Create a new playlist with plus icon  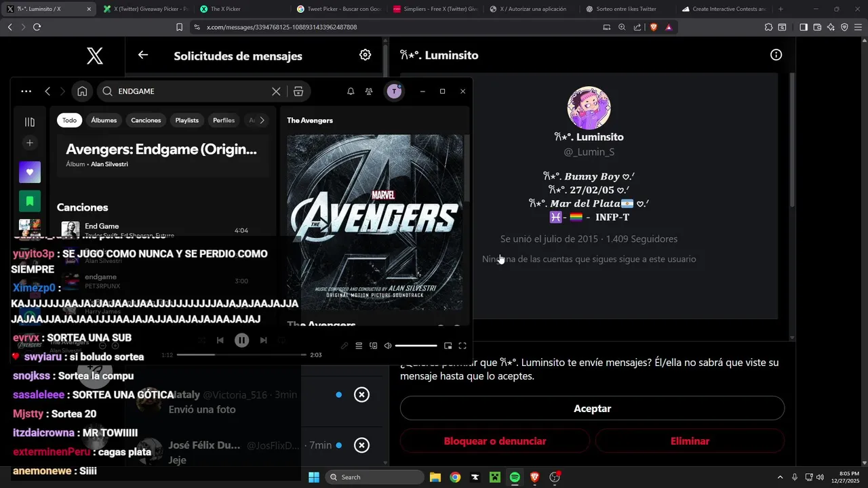pyautogui.click(x=30, y=142)
